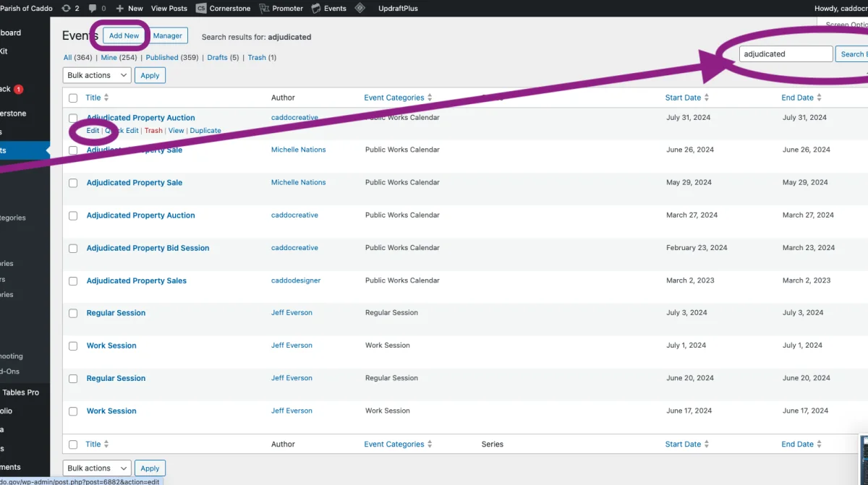Click the diamond icon beside UpdraftPlus
The image size is (868, 485).
(x=359, y=9)
